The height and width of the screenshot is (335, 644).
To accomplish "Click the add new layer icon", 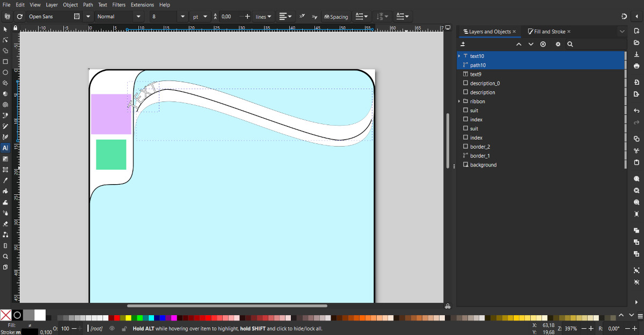I will pos(463,44).
